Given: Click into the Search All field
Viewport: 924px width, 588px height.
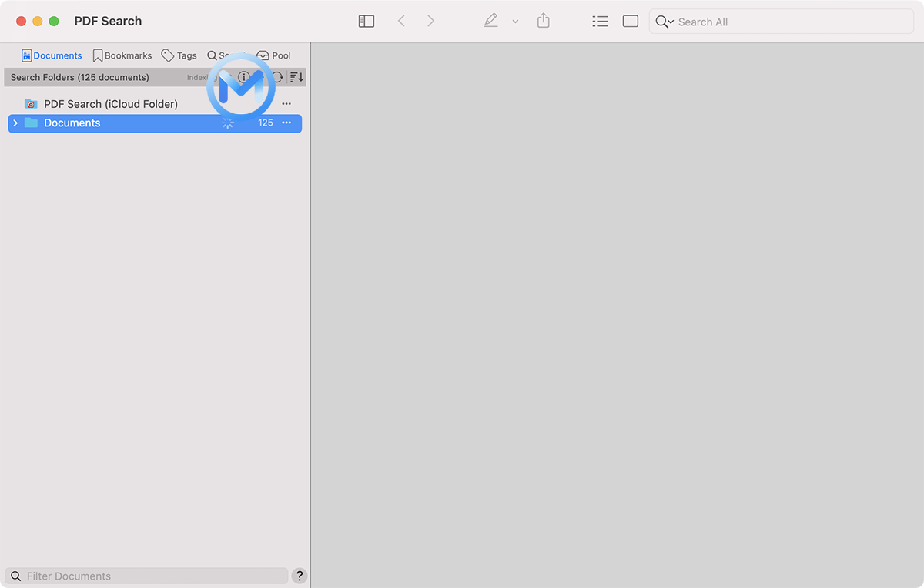Looking at the screenshot, I should click(782, 22).
